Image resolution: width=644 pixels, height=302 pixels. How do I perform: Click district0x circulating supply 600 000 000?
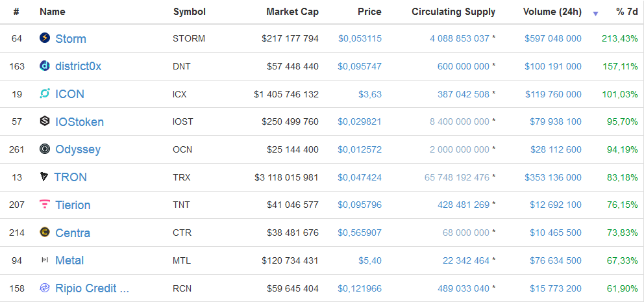460,66
